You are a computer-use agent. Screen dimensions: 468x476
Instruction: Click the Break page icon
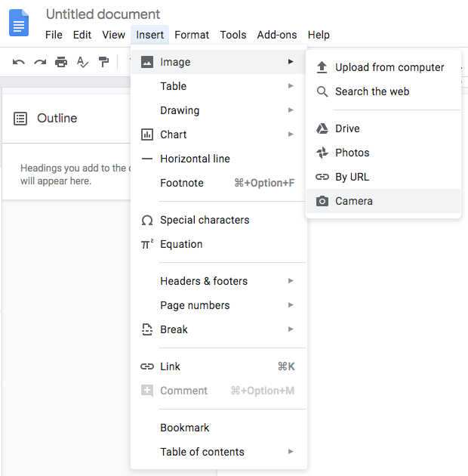click(x=147, y=329)
